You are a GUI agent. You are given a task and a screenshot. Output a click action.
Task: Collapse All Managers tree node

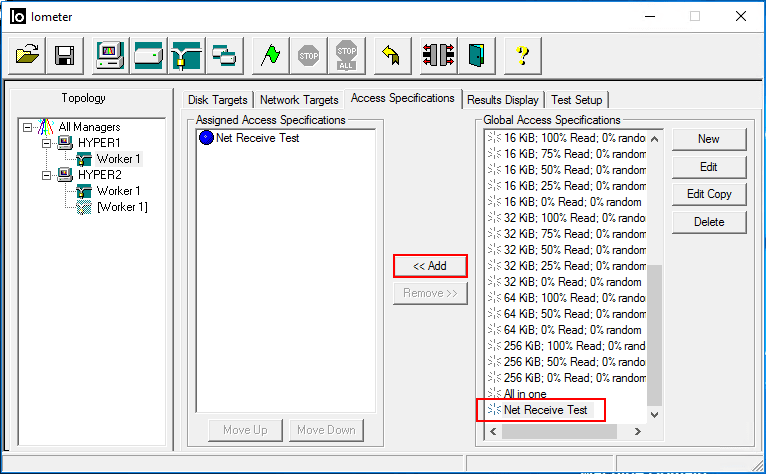[27, 128]
